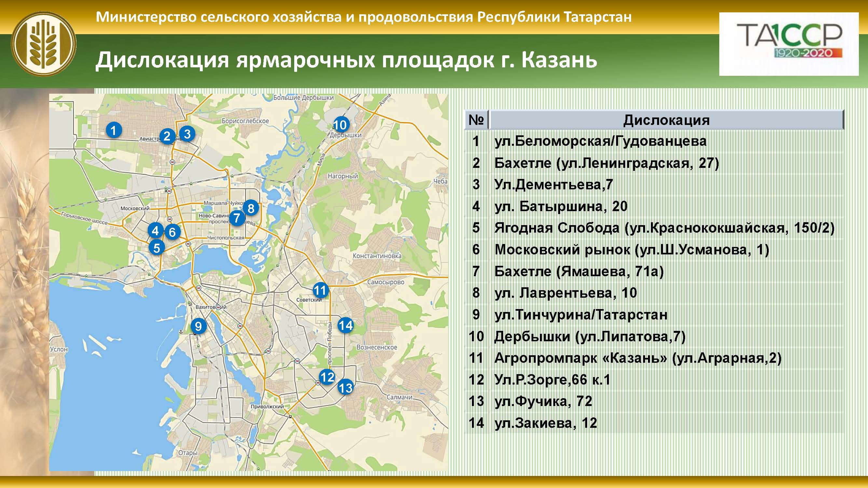Click map marker number 14
868x488 pixels.
[x=345, y=325]
